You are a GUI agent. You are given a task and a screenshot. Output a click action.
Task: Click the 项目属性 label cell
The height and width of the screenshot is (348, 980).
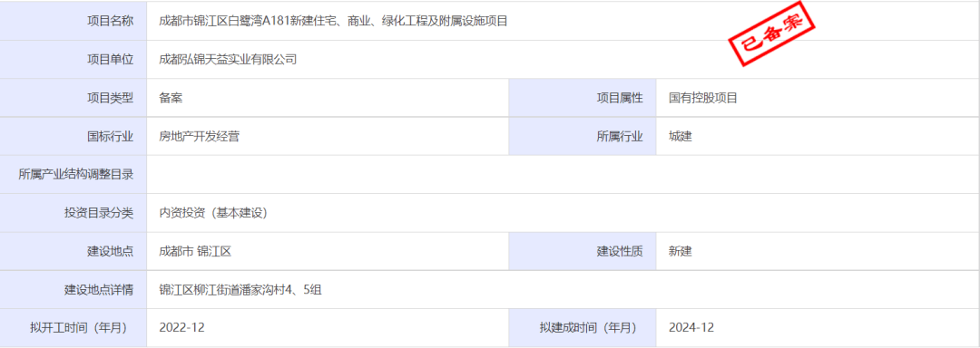(x=583, y=98)
